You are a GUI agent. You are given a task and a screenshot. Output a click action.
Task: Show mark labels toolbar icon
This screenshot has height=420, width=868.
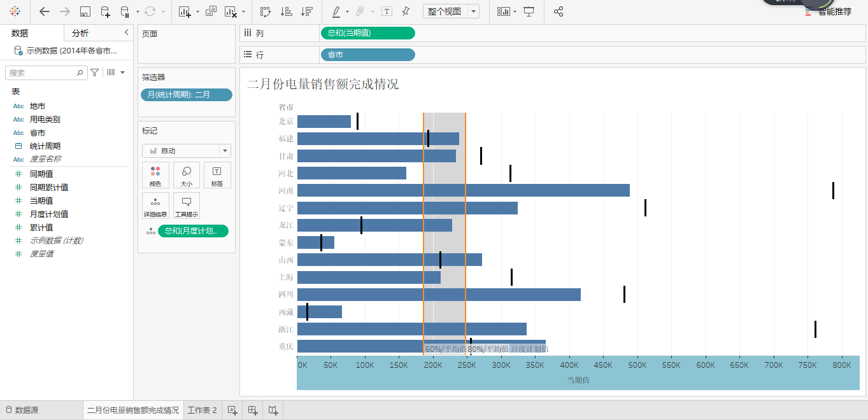click(x=387, y=11)
